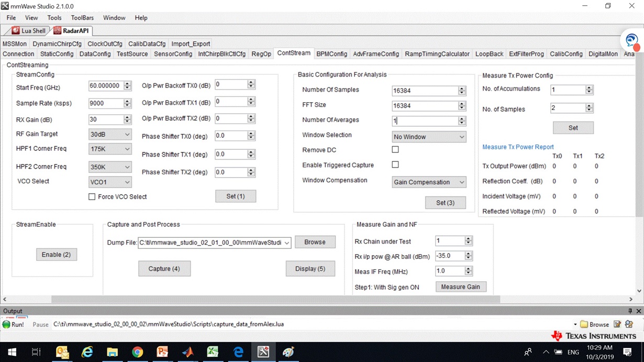This screenshot has height=362, width=644.
Task: Open the Window Compensation dropdown
Action: click(429, 182)
